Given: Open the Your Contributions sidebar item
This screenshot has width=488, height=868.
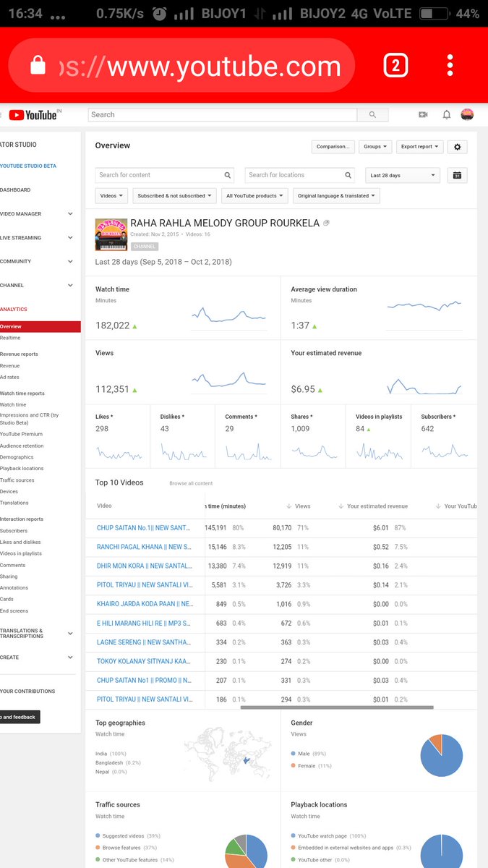Looking at the screenshot, I should pos(27,692).
